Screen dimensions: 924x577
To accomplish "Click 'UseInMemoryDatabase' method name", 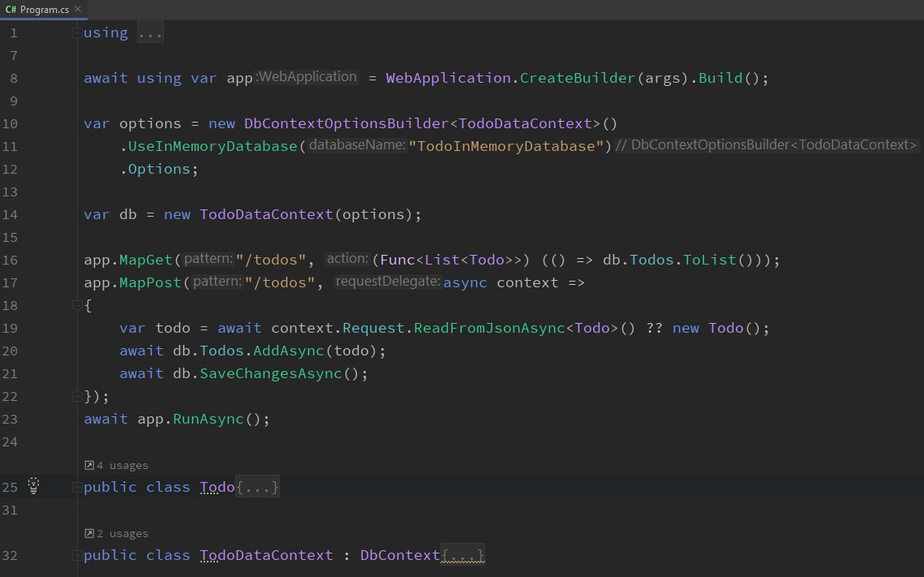I will [x=213, y=146].
